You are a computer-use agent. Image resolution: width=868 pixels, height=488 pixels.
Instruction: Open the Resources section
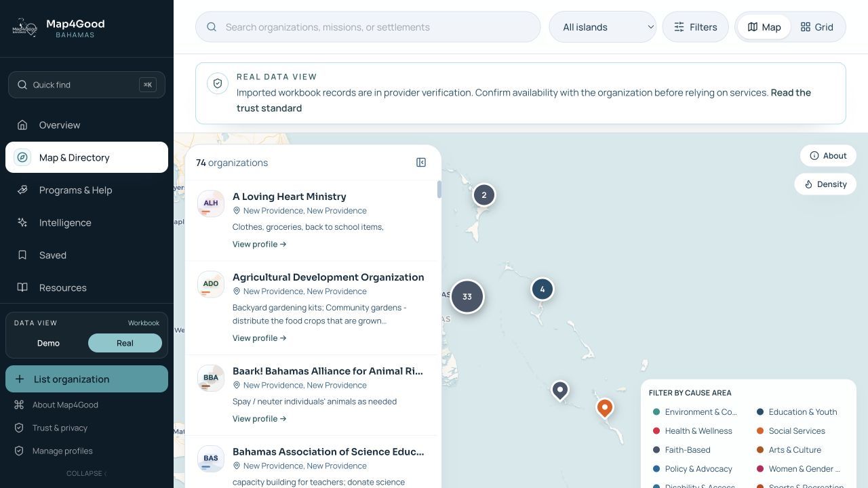[87, 287]
